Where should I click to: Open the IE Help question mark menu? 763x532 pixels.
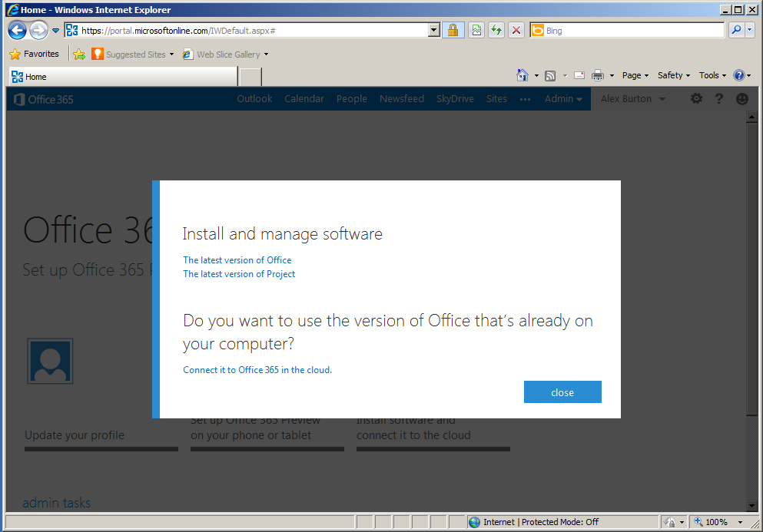point(741,75)
